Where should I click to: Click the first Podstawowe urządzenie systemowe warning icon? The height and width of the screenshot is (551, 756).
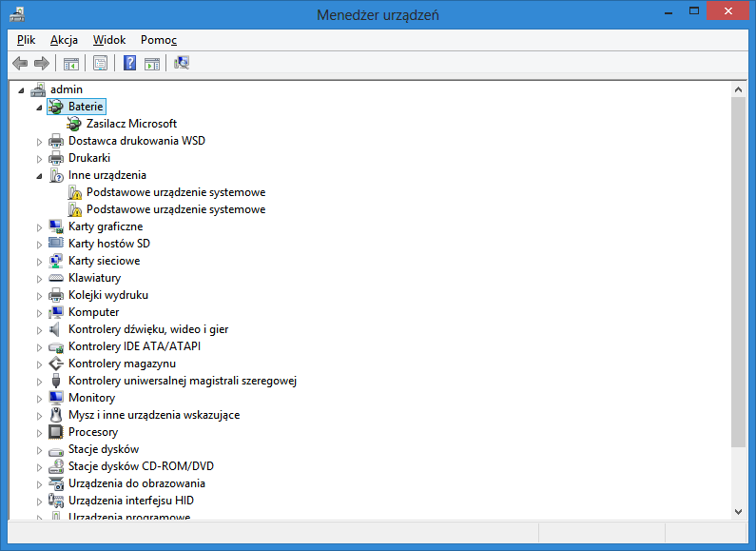(x=74, y=192)
